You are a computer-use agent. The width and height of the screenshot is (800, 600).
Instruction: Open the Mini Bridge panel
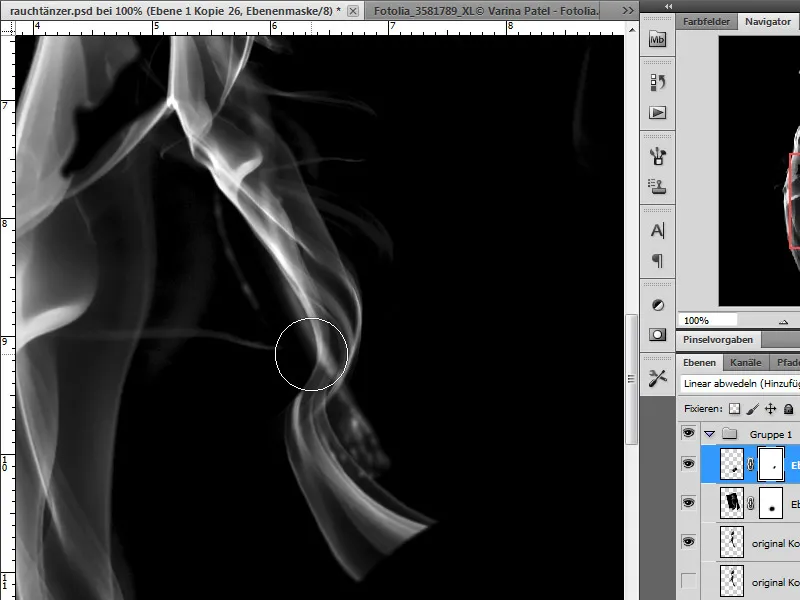657,40
